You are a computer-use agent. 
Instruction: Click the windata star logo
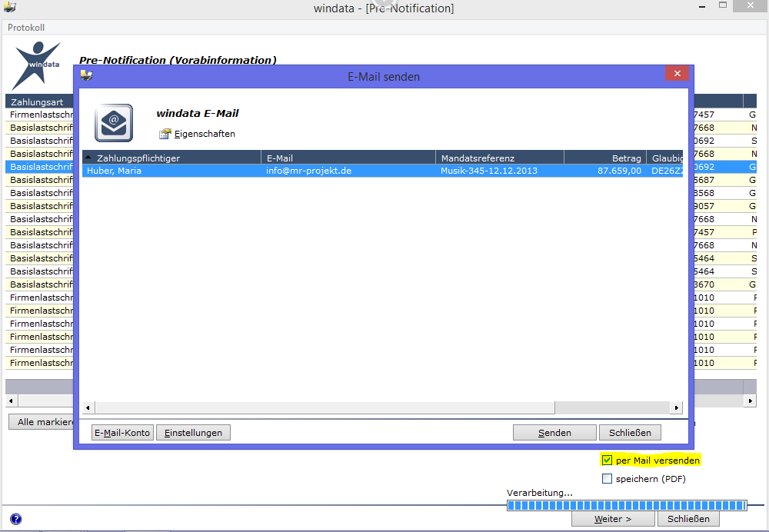click(x=37, y=65)
